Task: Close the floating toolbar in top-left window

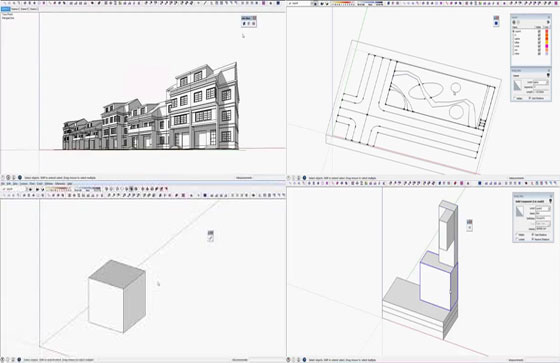Action: (x=254, y=18)
